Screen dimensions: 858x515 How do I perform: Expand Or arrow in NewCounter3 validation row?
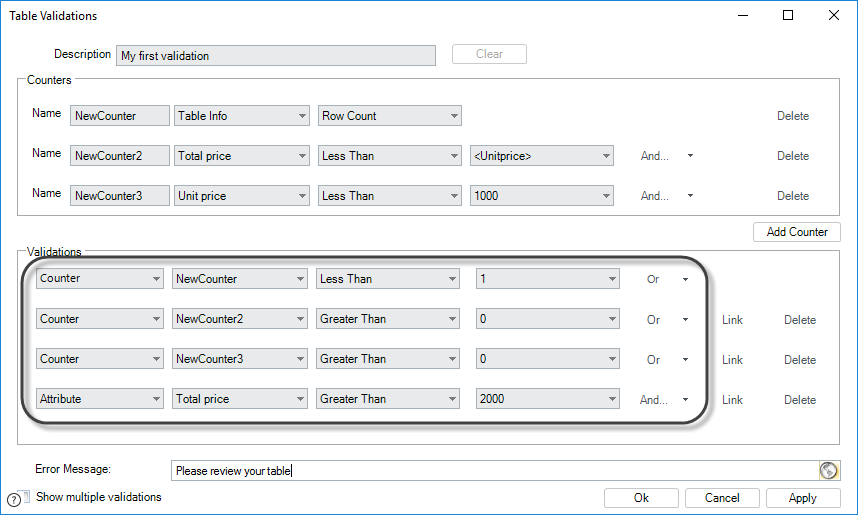click(685, 360)
